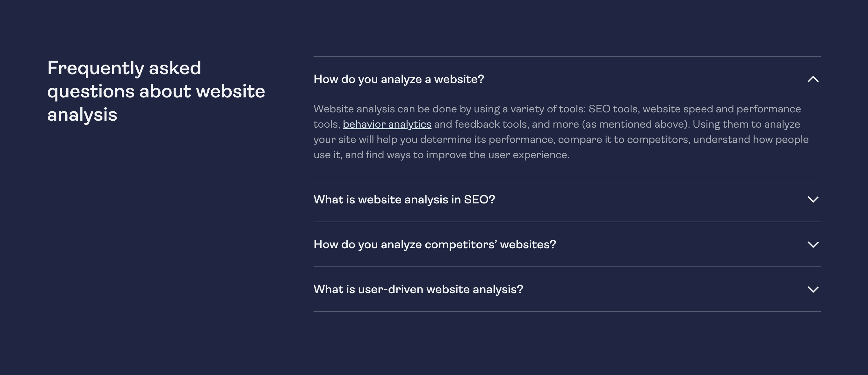Click "understand how people" in the answer paragraph
868x375 pixels.
(751, 140)
